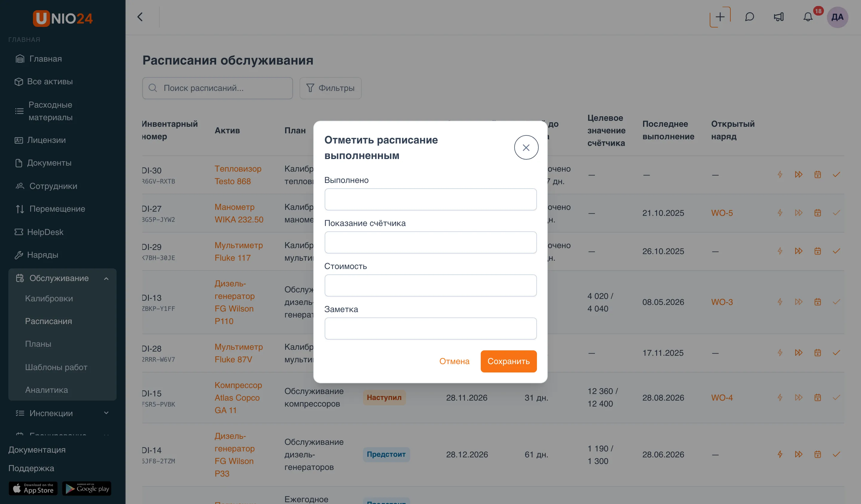Click the Выполнено input field
The image size is (861, 504).
(x=430, y=199)
